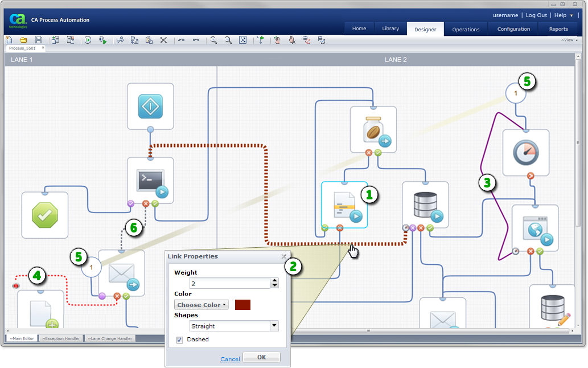Viewport: 588px width, 368px height.
Task: Switch to the Operations tab
Action: pyautogui.click(x=466, y=29)
